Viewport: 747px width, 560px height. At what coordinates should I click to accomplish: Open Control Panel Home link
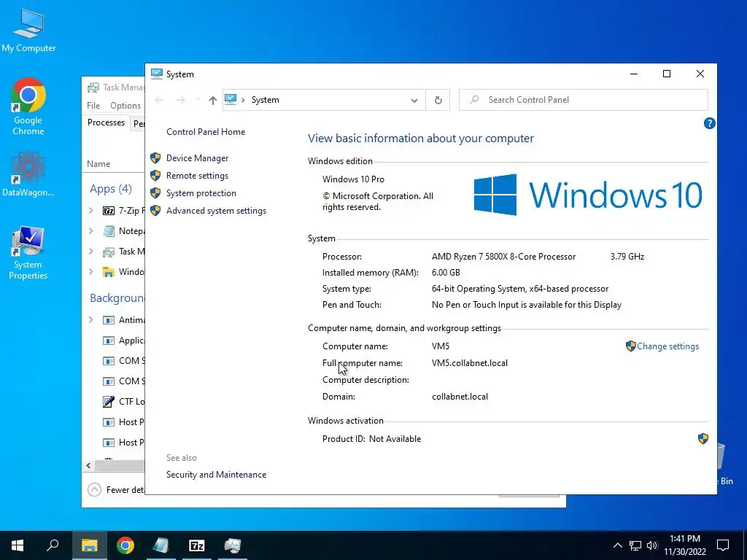206,132
